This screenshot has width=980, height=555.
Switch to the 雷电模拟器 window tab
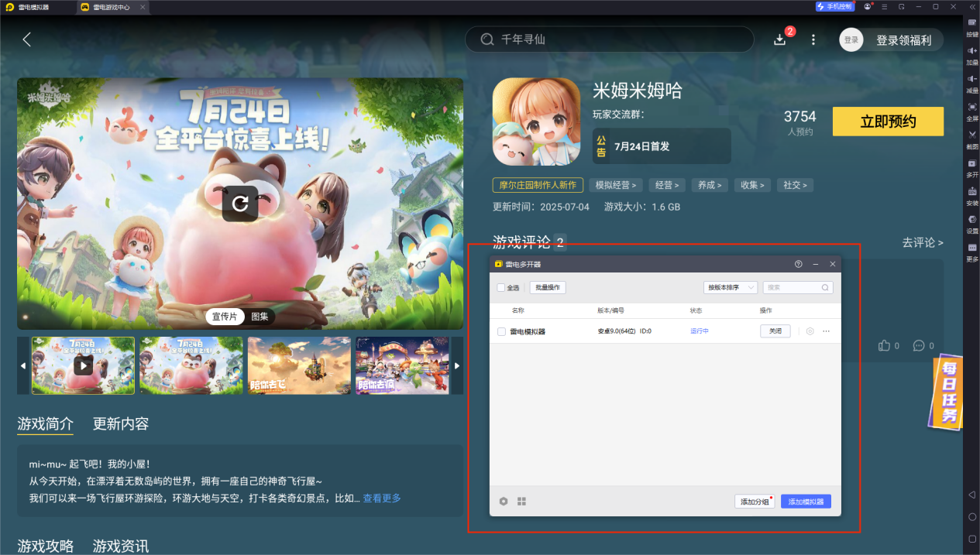[x=27, y=7]
